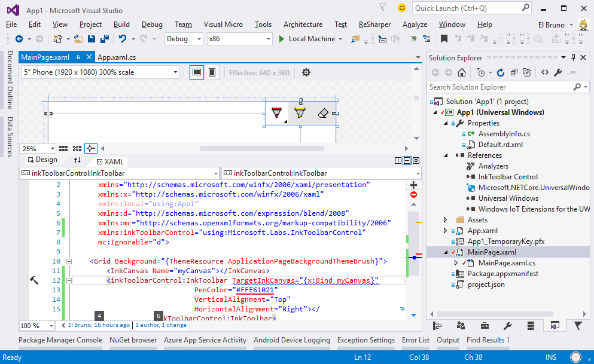Viewport: 594px width, 364px height.
Task: Switch to the App.xaml.cs tab
Action: tap(117, 57)
